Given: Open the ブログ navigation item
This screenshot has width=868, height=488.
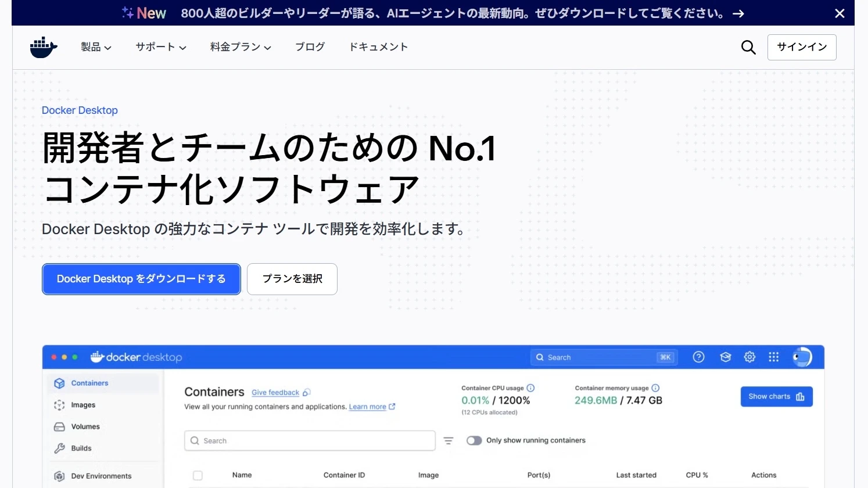Looking at the screenshot, I should (x=310, y=47).
